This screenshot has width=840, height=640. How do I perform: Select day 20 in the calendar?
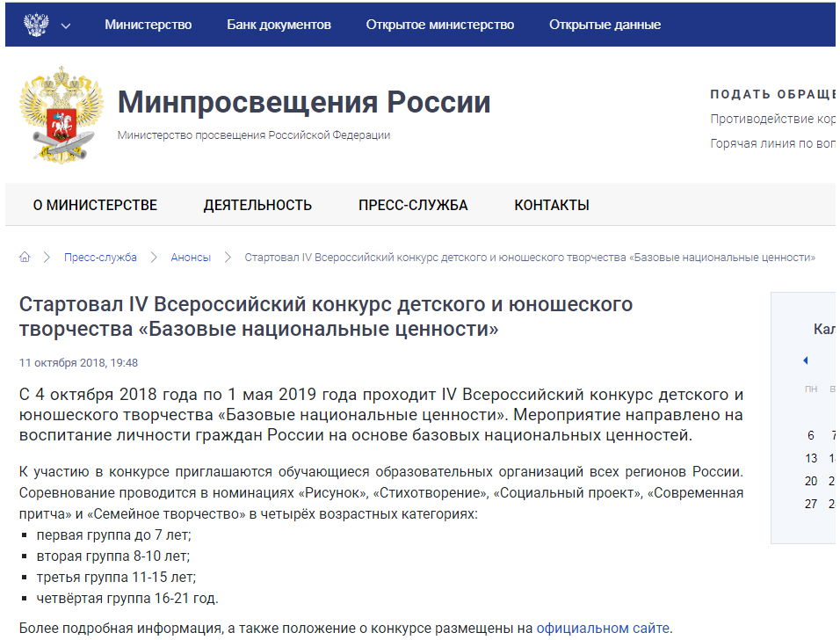click(811, 482)
